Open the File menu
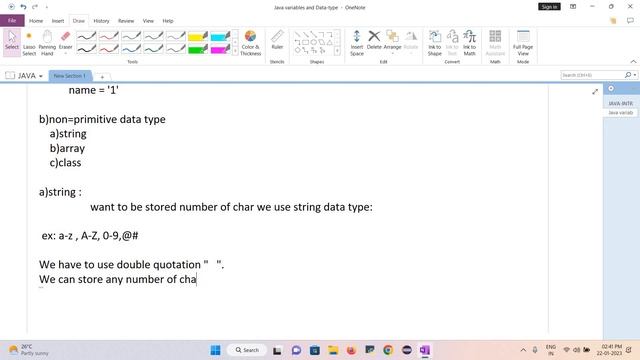 point(12,20)
